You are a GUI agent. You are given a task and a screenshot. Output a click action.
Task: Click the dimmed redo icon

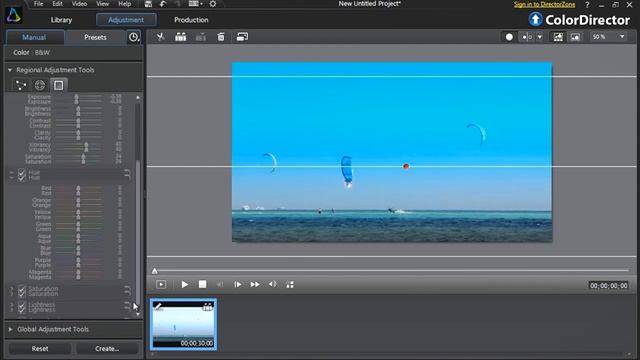coord(178,4)
